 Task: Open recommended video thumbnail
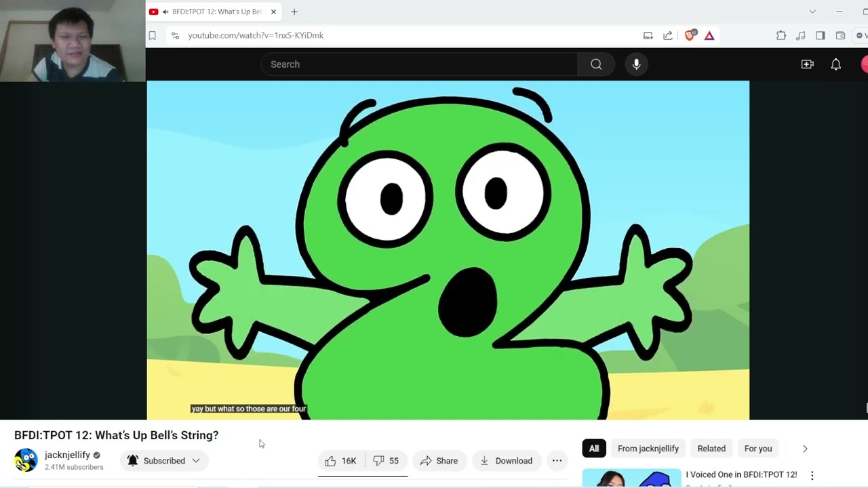(x=631, y=478)
